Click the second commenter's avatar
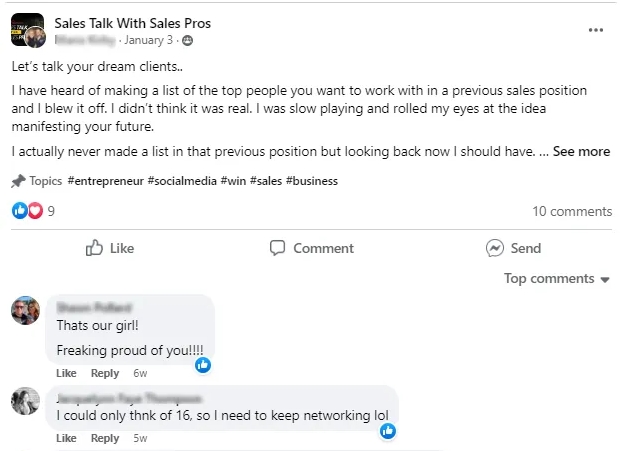 click(x=25, y=401)
